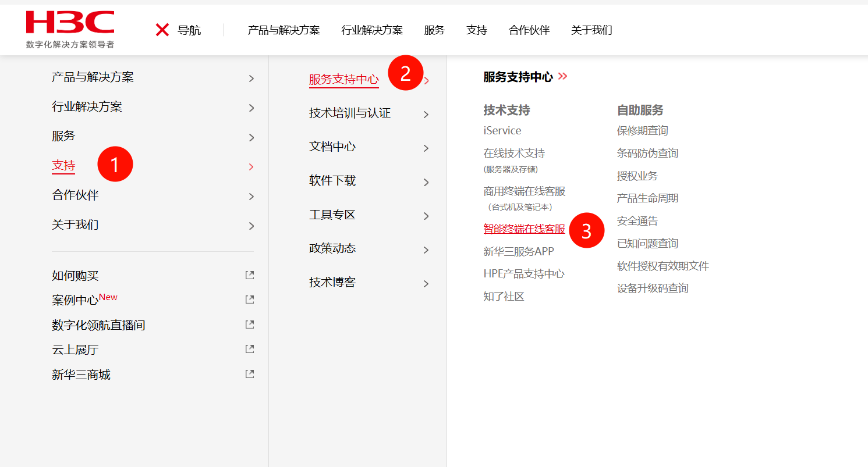The height and width of the screenshot is (467, 868).
Task: Open HPE产品支持中心 link
Action: (x=524, y=273)
